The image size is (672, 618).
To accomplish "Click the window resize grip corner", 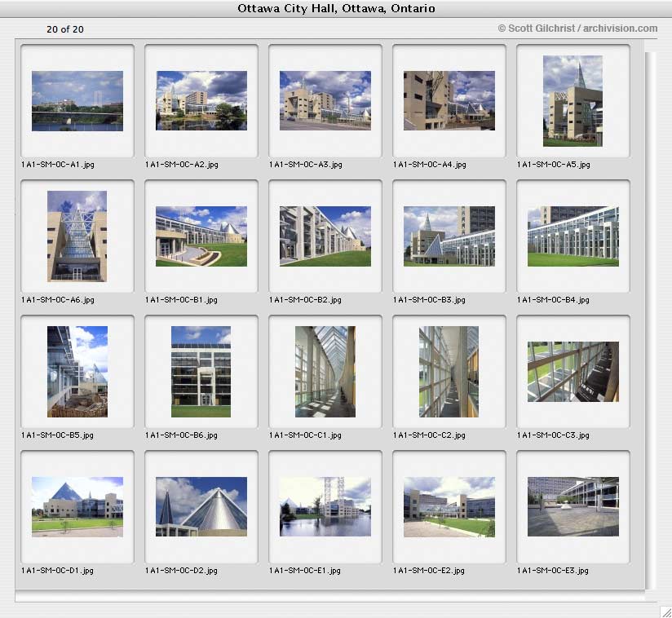I will 665,611.
